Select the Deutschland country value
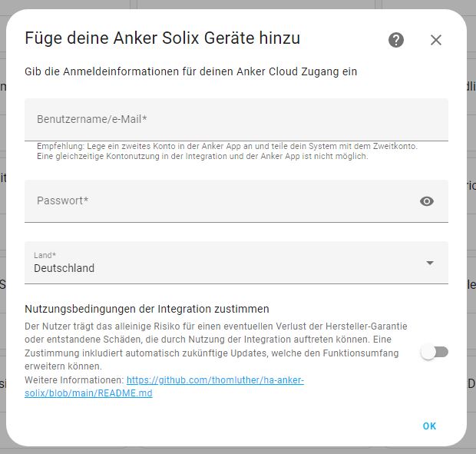 [x=64, y=268]
